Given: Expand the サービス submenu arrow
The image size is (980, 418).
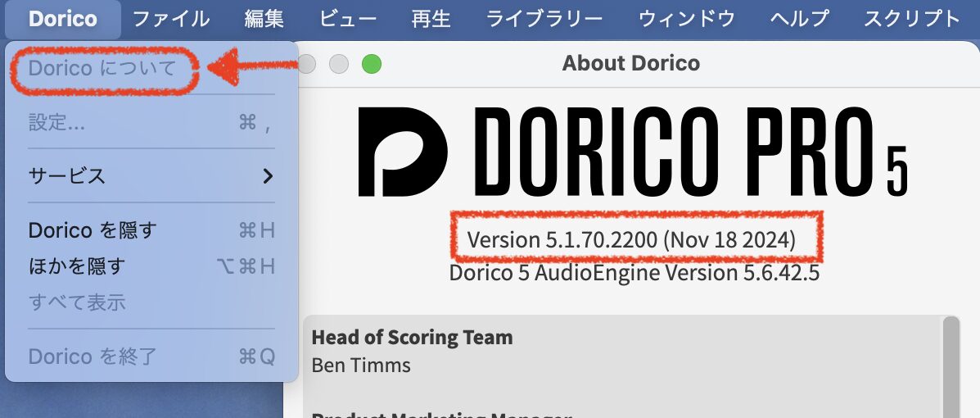Looking at the screenshot, I should pyautogui.click(x=267, y=175).
